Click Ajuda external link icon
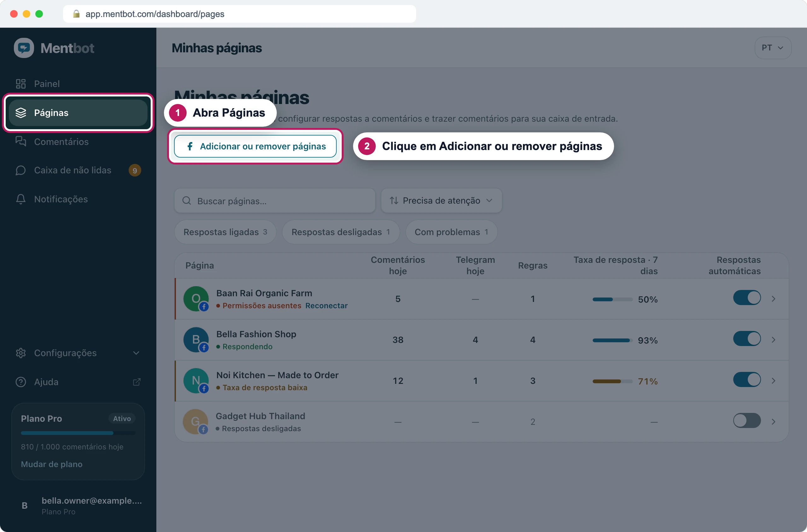Screen dimensions: 807x532 pos(136,382)
